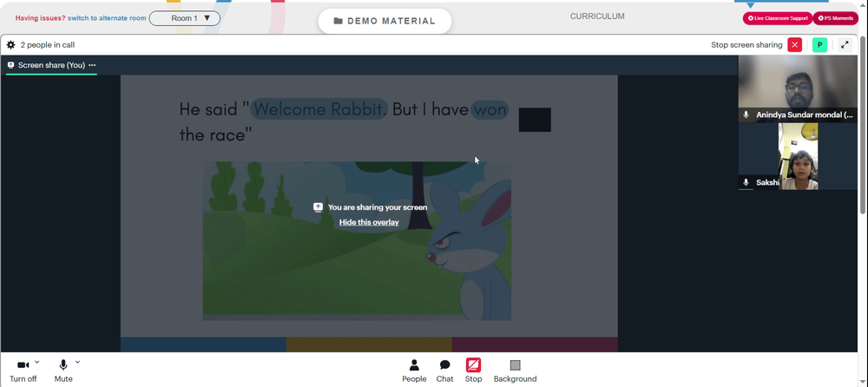Click highlighted word won
Image resolution: width=868 pixels, height=387 pixels.
490,109
